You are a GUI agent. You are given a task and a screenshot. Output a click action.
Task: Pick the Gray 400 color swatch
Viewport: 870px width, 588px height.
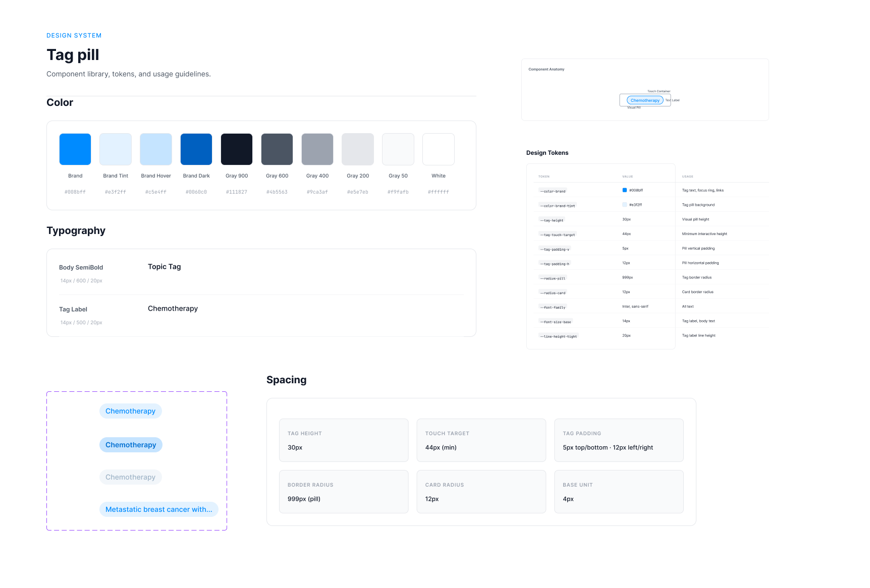317,149
